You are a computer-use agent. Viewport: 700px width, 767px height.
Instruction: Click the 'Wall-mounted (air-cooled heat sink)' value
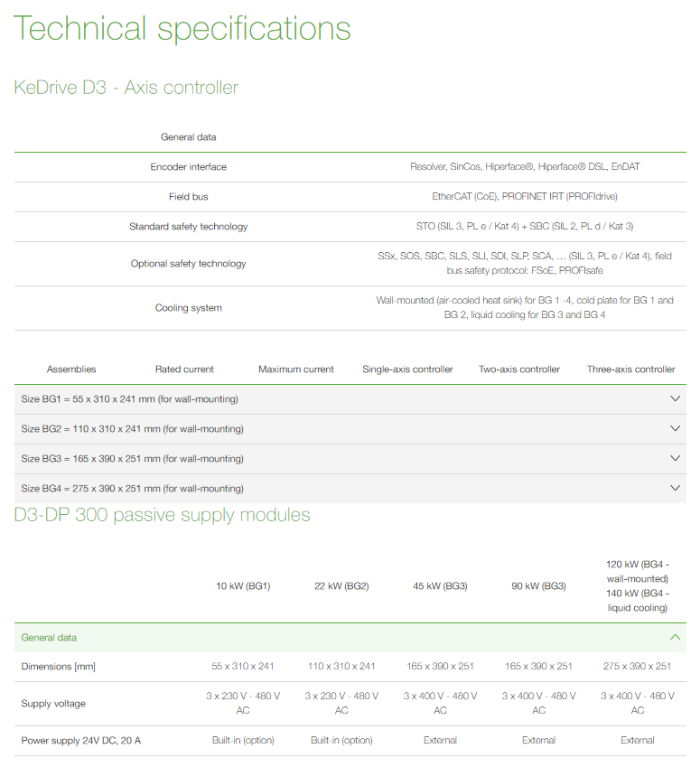[525, 308]
